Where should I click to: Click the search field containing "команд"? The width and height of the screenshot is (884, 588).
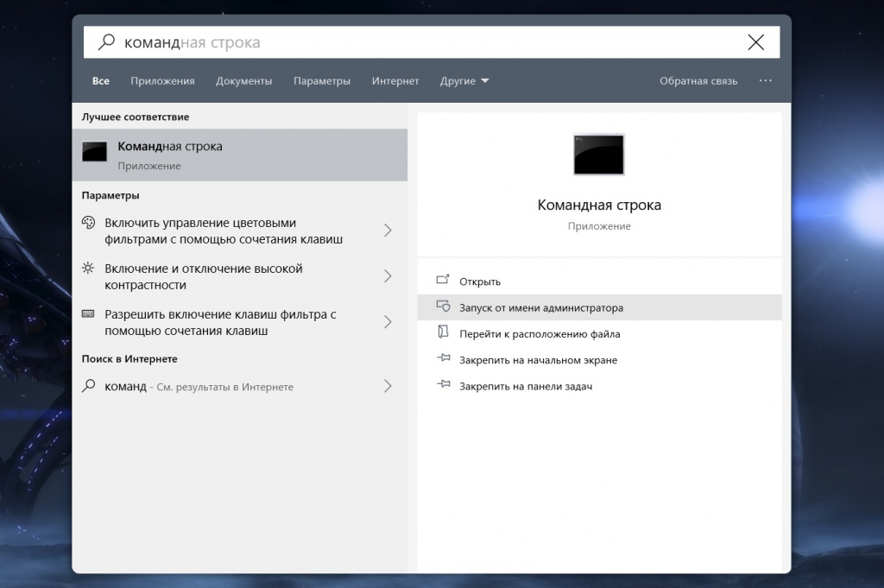(x=432, y=42)
